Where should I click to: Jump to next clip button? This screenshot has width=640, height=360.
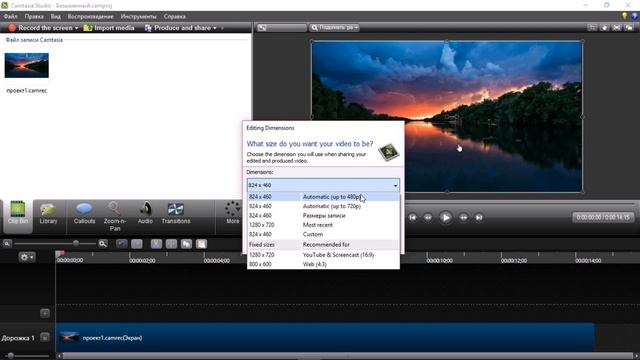(x=479, y=218)
